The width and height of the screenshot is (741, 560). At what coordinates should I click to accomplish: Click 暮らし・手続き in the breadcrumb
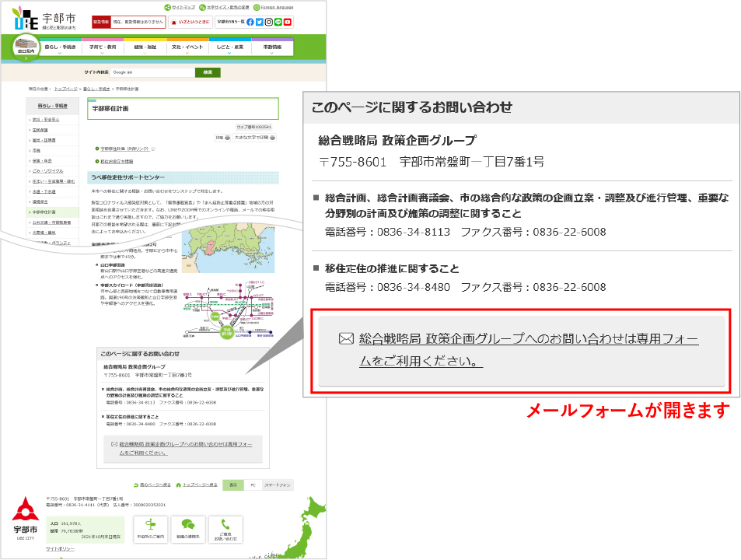tap(96, 89)
